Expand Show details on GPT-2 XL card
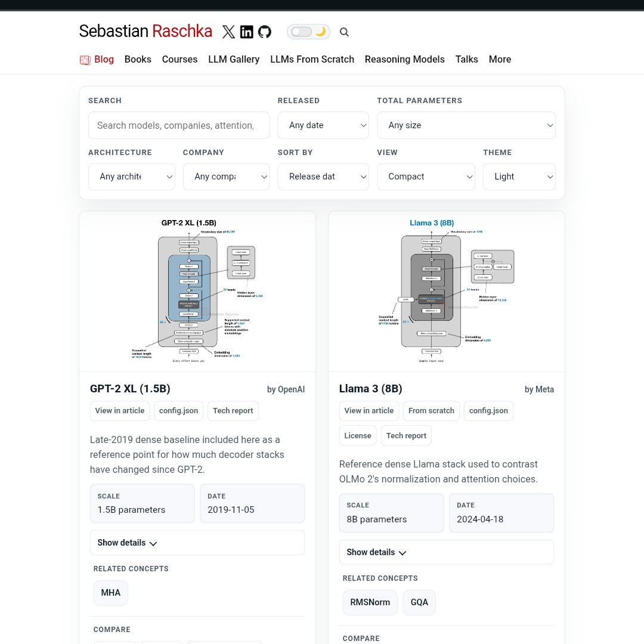644x644 pixels. 197,543
